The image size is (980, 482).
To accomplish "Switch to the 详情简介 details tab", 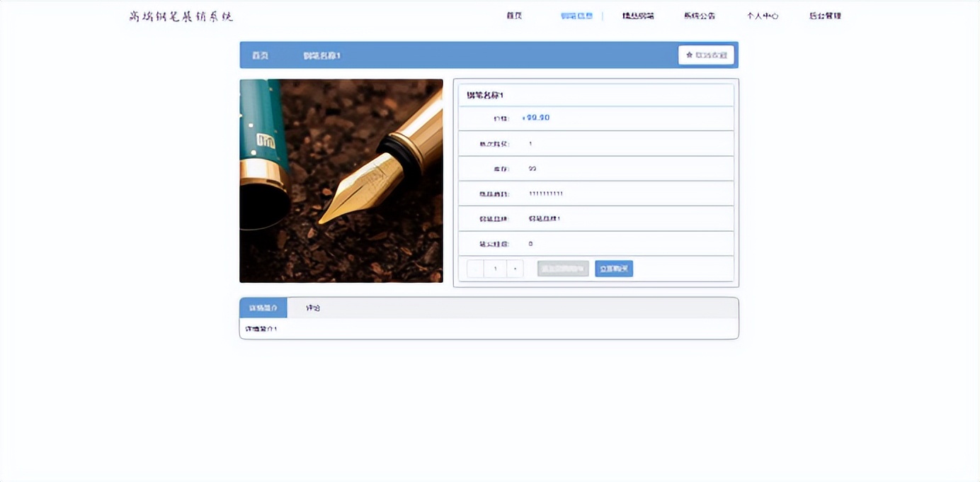I will [x=263, y=307].
